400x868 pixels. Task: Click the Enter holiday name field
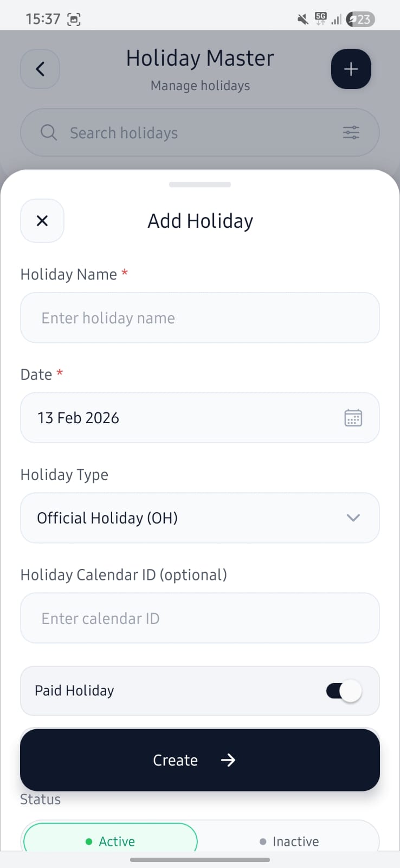pos(199,318)
